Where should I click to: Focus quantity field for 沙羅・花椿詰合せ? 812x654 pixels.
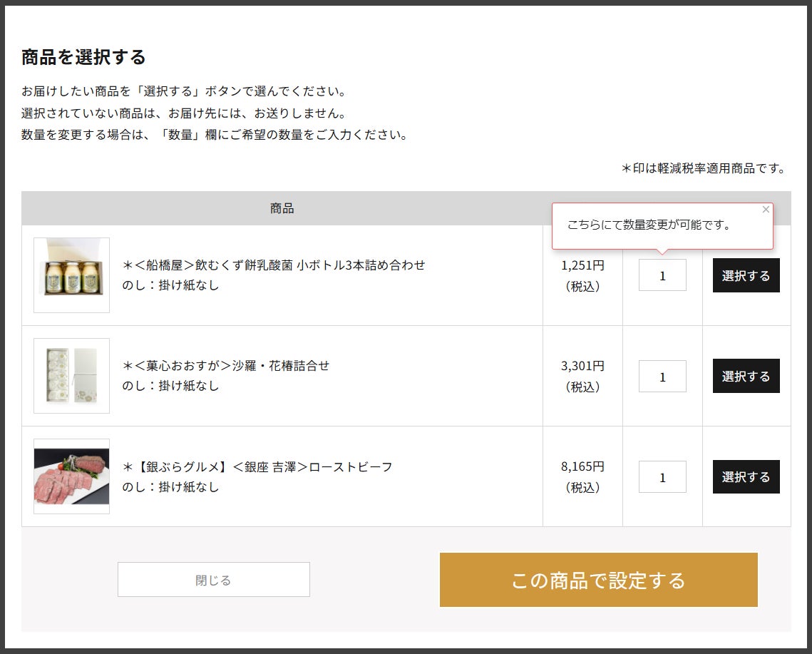(662, 376)
